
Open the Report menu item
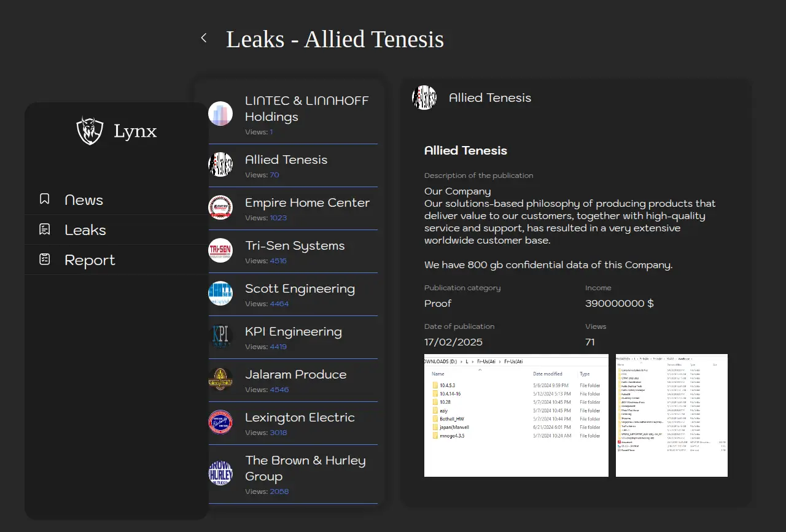click(x=90, y=260)
